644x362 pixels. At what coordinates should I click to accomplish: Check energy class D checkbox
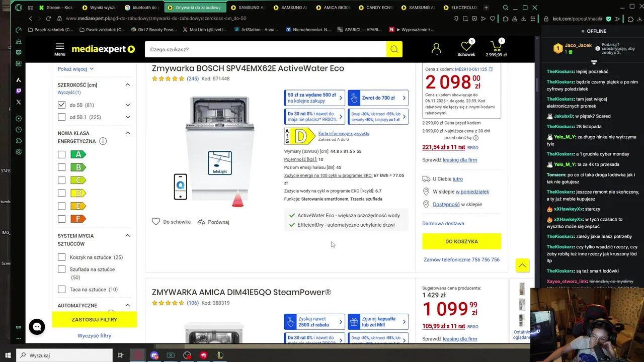(x=61, y=193)
